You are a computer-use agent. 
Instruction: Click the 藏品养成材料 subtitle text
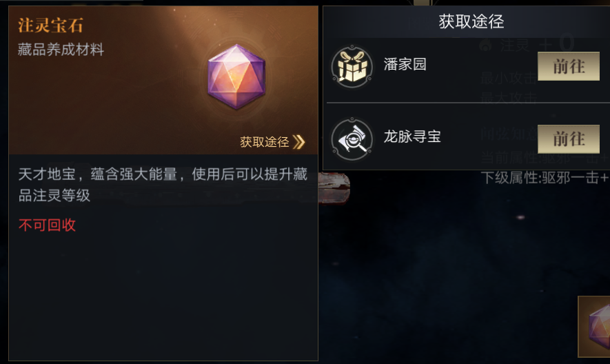(x=61, y=50)
